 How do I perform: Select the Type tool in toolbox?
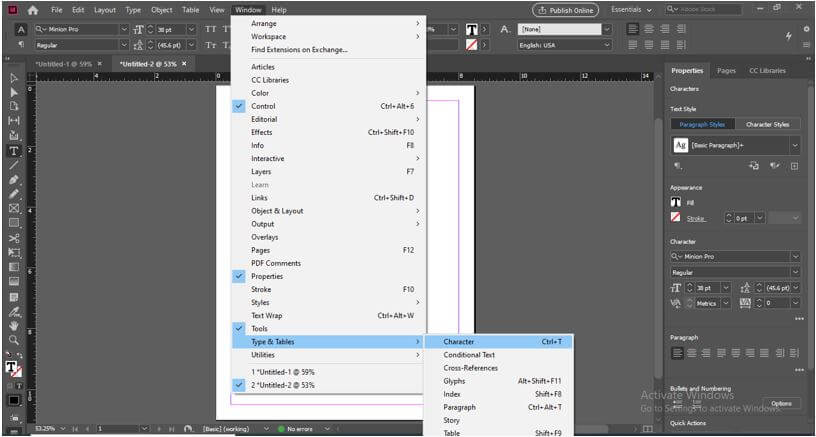14,151
